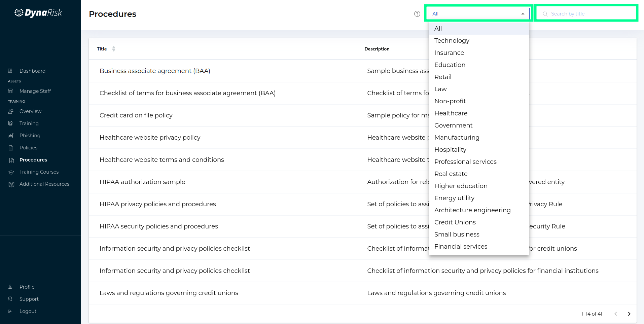Go to the next page arrow
This screenshot has width=644, height=324.
pos(629,314)
